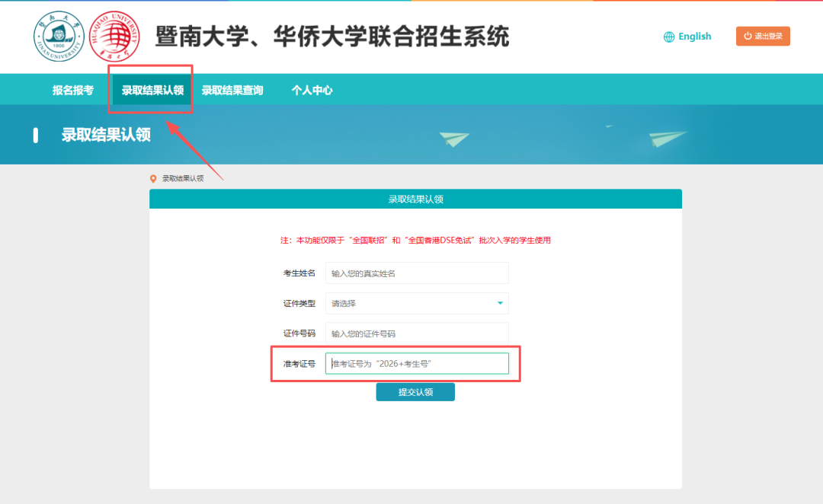
Task: Click the orange location pin breadcrumb icon
Action: pyautogui.click(x=153, y=179)
